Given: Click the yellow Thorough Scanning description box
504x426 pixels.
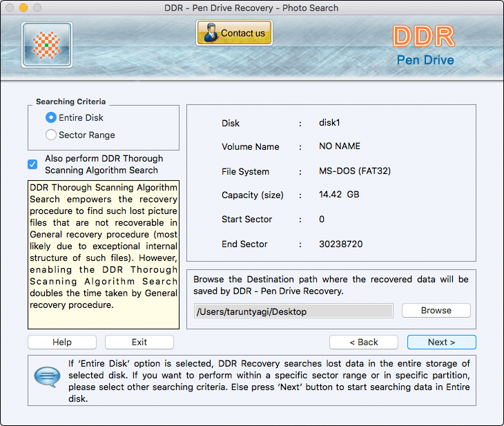Looking at the screenshot, I should point(104,255).
